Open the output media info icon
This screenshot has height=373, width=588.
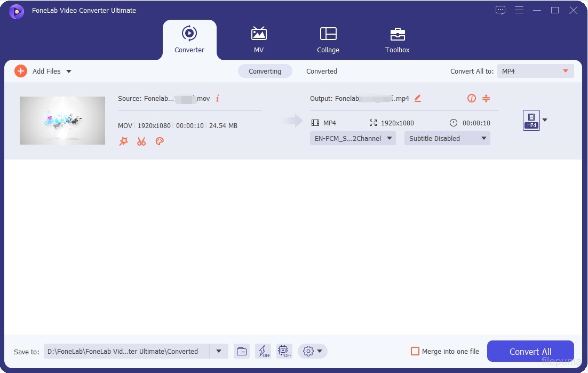[x=471, y=98]
